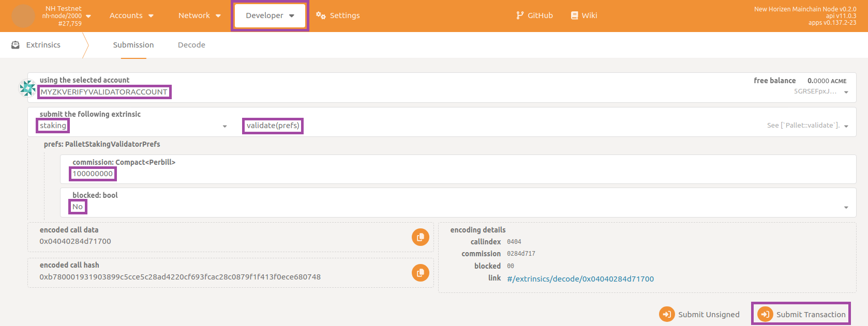868x326 pixels.
Task: Click the Wiki book icon
Action: [x=574, y=15]
